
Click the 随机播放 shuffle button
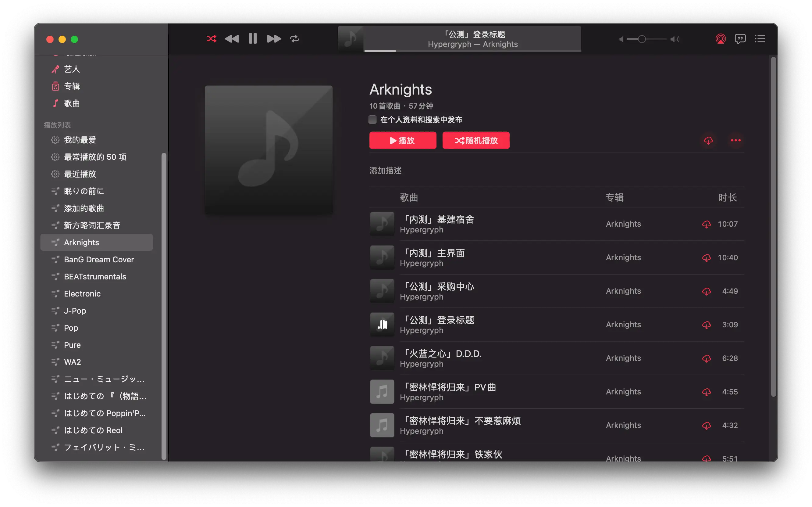point(476,141)
